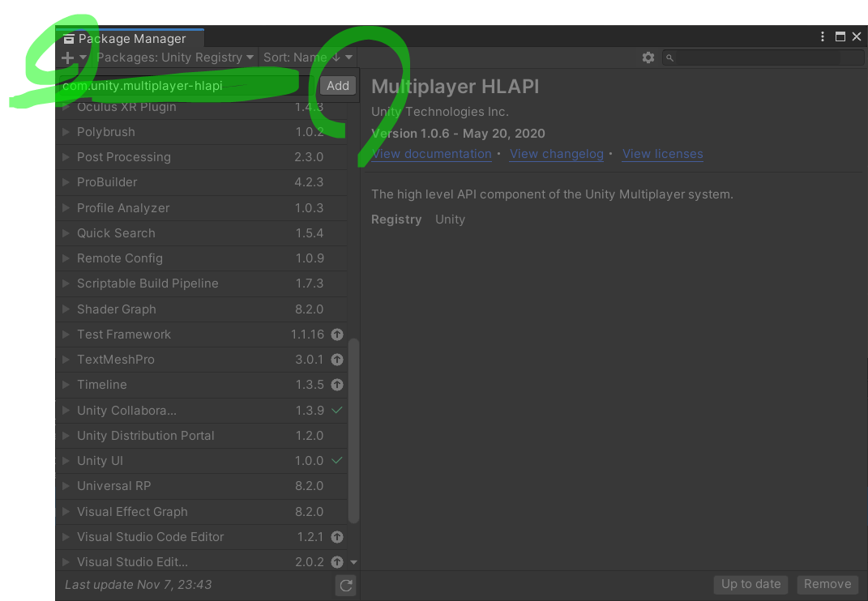Select the Visual Studio Code Editor row
The width and height of the screenshot is (868, 601).
(x=202, y=537)
